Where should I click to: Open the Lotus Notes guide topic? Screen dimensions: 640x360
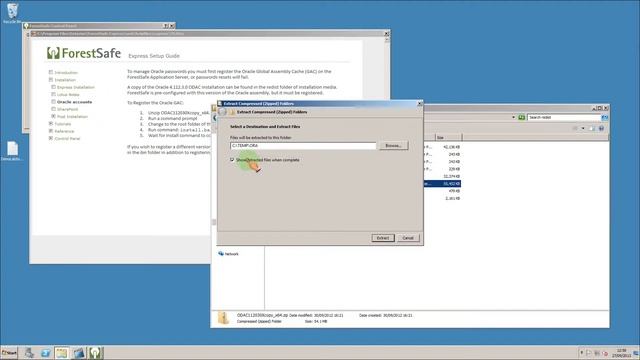click(x=68, y=95)
